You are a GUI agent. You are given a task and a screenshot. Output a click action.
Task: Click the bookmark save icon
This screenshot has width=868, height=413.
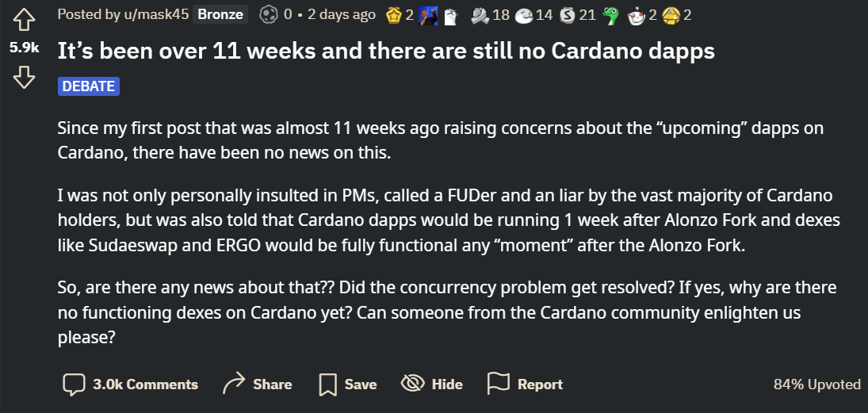pos(327,384)
